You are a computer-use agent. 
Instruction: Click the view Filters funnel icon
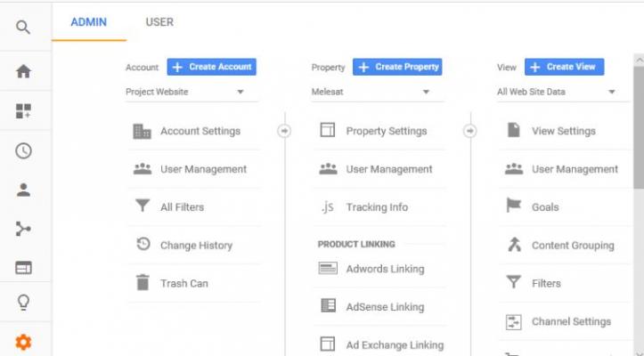(513, 281)
